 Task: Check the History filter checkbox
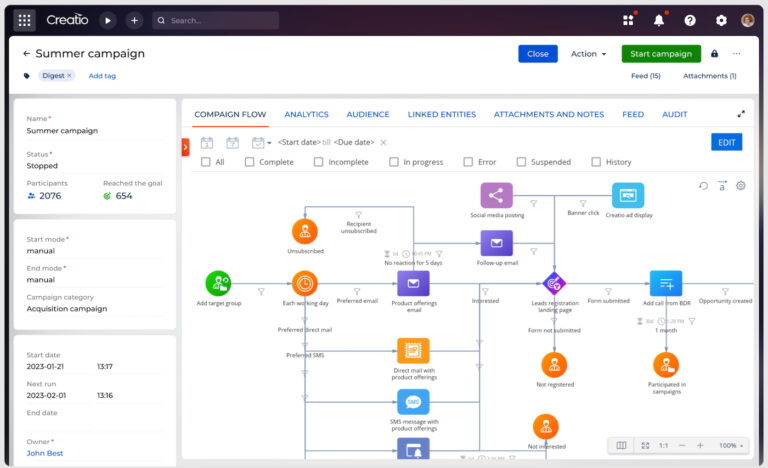tap(596, 162)
